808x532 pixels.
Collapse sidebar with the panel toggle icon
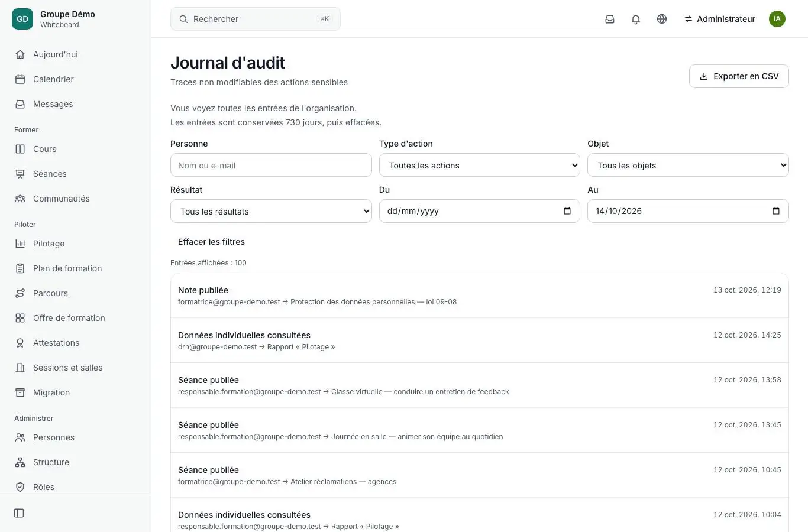tap(19, 513)
